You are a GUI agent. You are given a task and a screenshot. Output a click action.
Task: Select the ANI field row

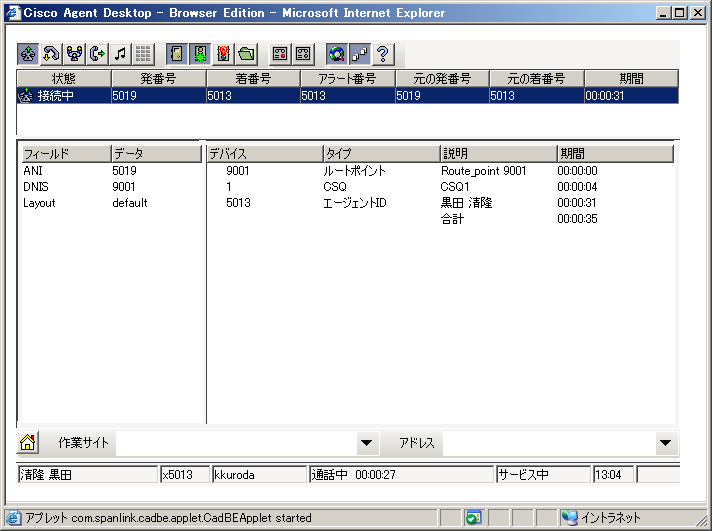(x=111, y=171)
